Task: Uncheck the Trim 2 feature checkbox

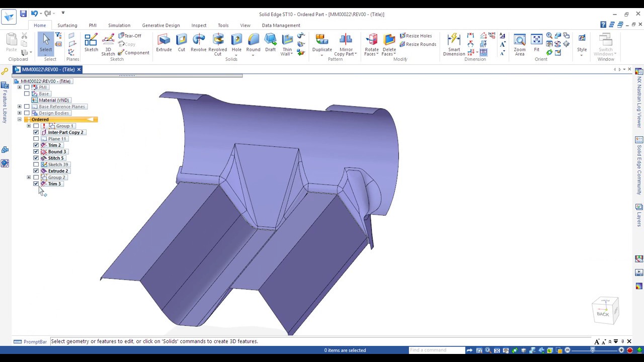Action: click(x=36, y=145)
